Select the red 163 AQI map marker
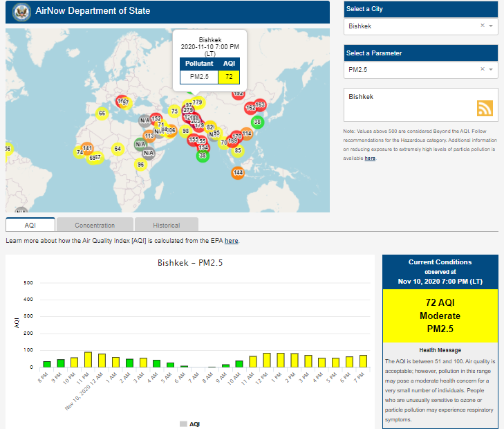 (x=260, y=104)
